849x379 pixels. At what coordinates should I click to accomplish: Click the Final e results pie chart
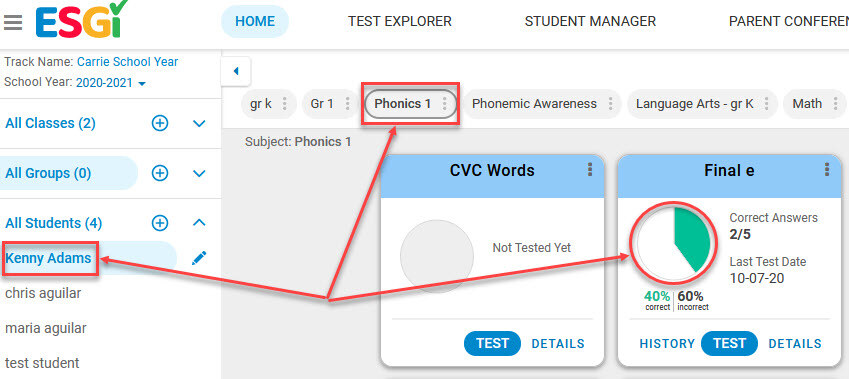(x=674, y=242)
